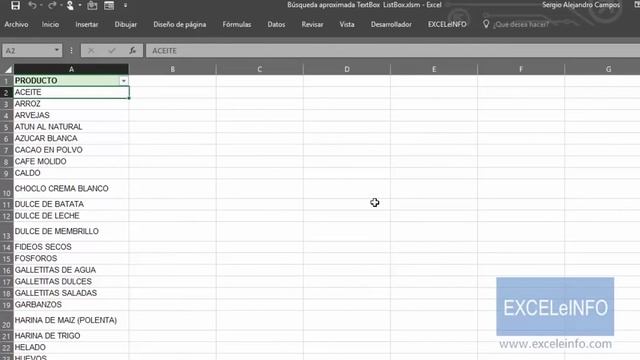Switch to the Fórmulas tab

[x=237, y=24]
